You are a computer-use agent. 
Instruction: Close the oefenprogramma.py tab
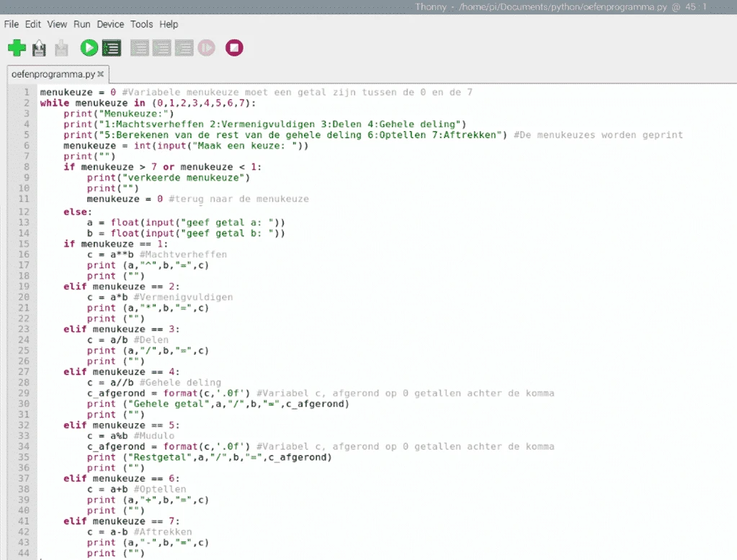100,73
